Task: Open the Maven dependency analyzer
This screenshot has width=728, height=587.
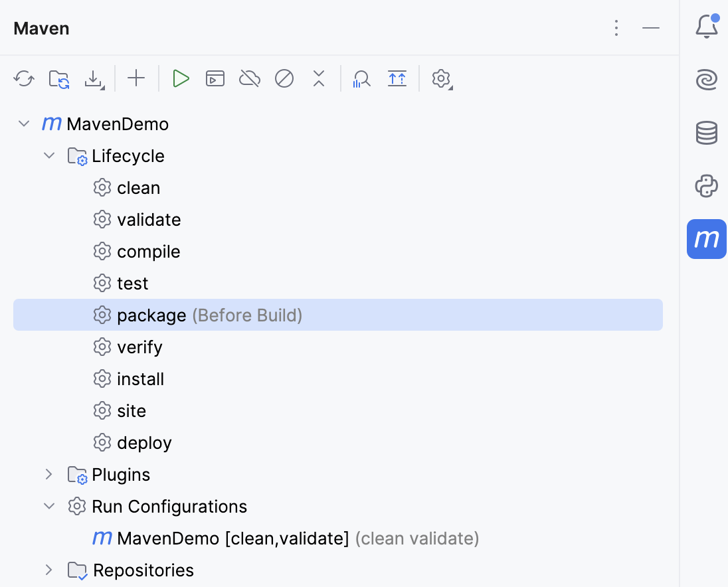Action: point(362,78)
